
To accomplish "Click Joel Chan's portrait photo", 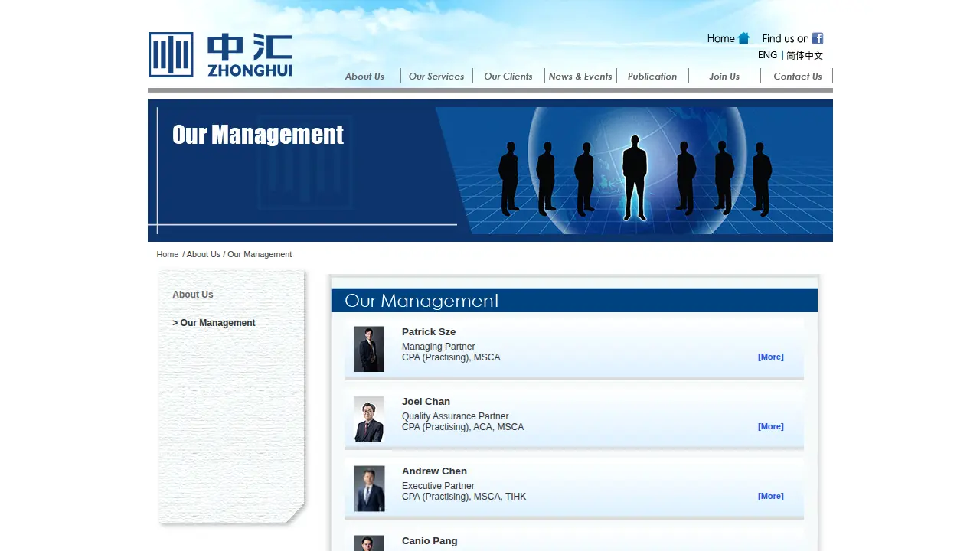I will [369, 419].
